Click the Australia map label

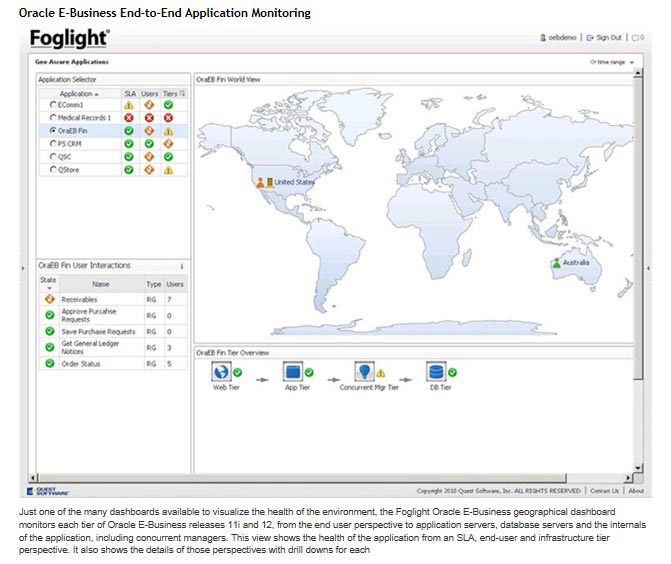pos(576,262)
